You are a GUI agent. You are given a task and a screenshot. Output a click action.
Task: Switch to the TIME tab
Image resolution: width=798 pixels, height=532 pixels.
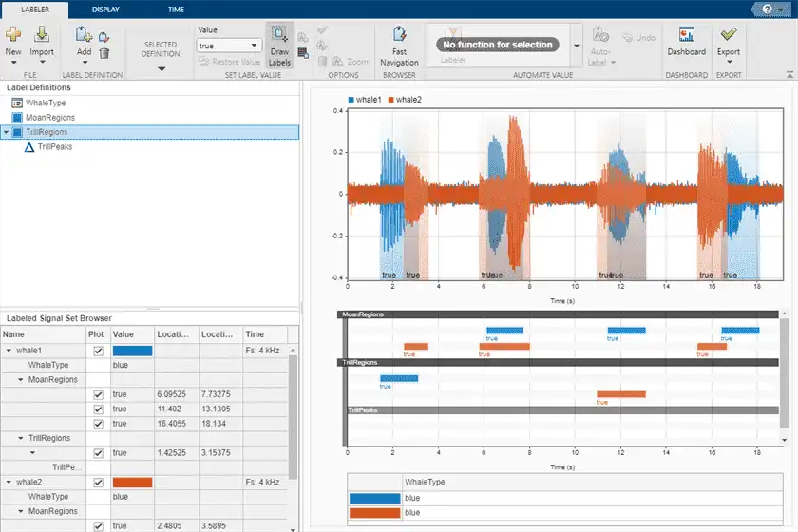(x=176, y=9)
